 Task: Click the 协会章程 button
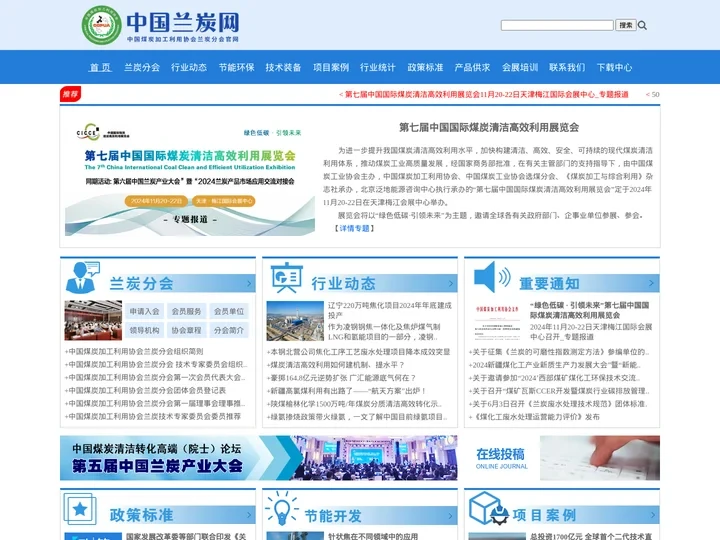(186, 330)
